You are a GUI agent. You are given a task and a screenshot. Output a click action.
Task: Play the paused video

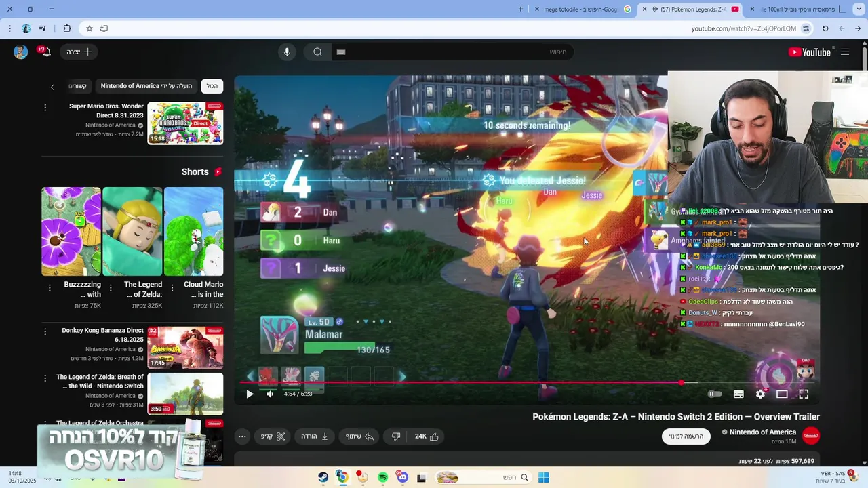(x=250, y=394)
